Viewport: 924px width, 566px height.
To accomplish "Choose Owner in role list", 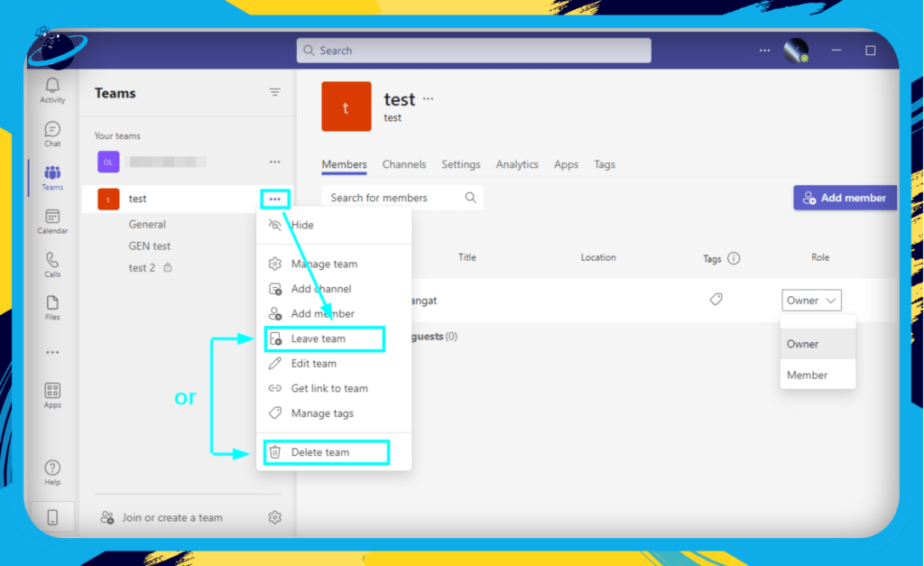I will click(818, 344).
